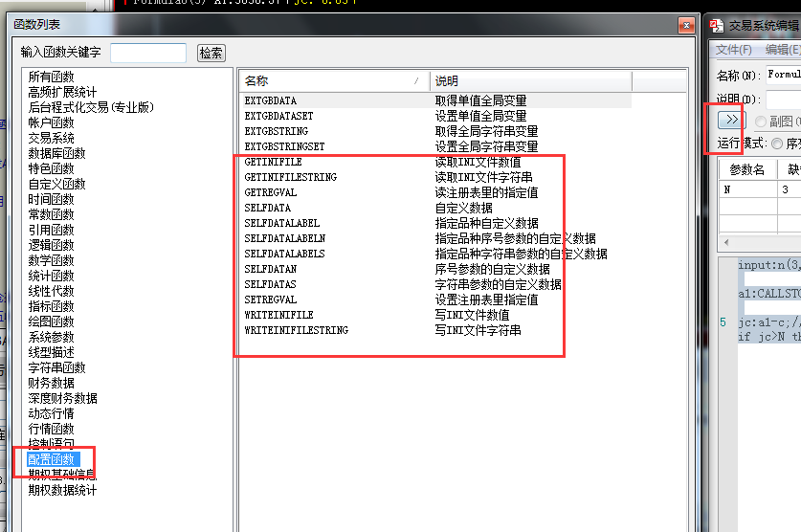
Task: Select 数据库函数 category
Action: (x=56, y=153)
